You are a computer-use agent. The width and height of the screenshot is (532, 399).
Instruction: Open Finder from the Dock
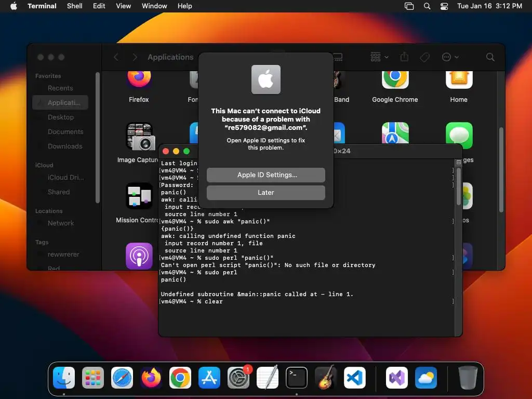(x=64, y=378)
